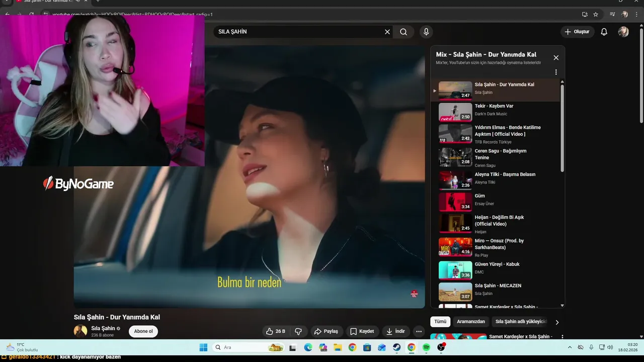Click the browser address bar URL
Screen dimensions: 644x362
click(133, 14)
